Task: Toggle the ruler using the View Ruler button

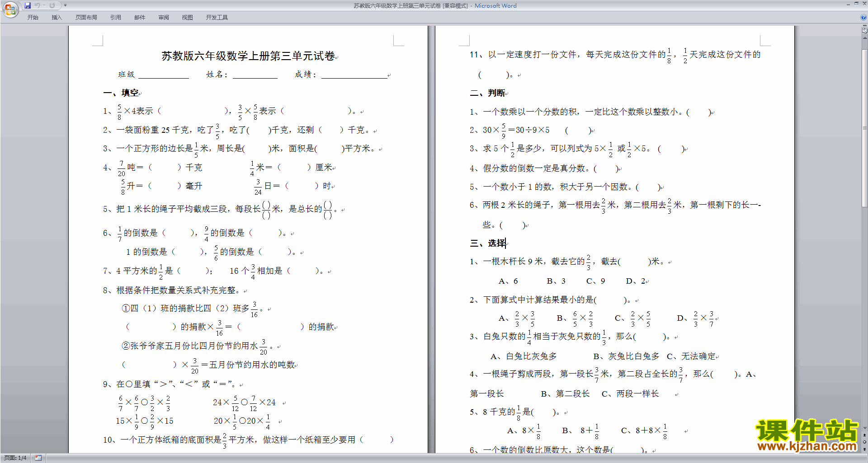Action: pyautogui.click(x=865, y=30)
